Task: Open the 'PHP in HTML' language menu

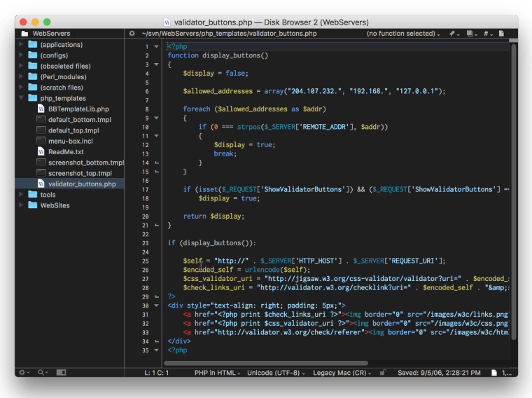Action: pyautogui.click(x=217, y=373)
